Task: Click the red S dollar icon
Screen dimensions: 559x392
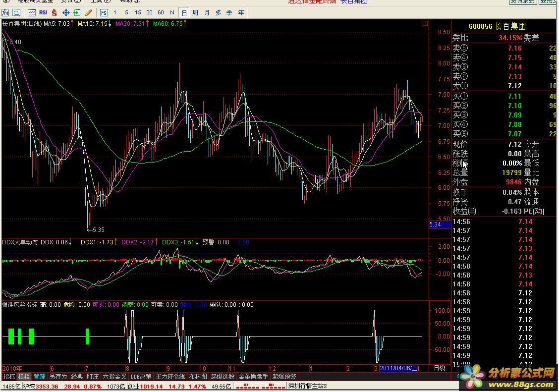Action: (54, 13)
